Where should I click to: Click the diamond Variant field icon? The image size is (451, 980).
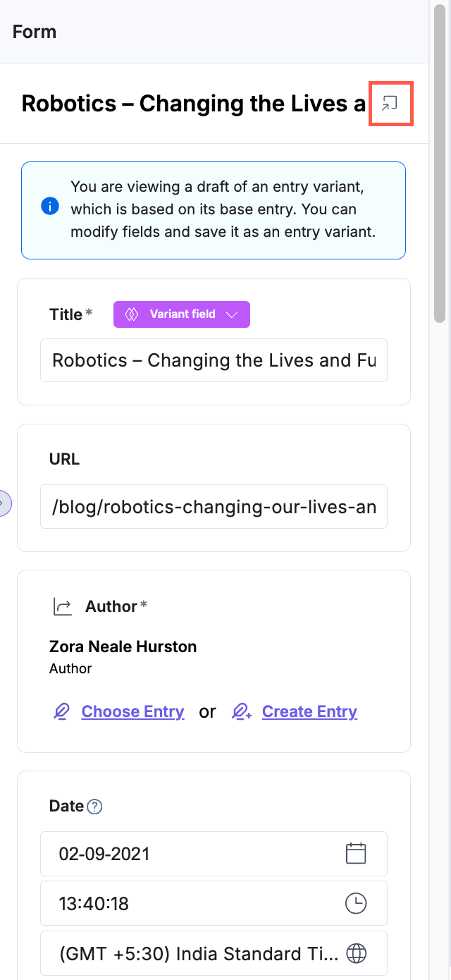(131, 314)
